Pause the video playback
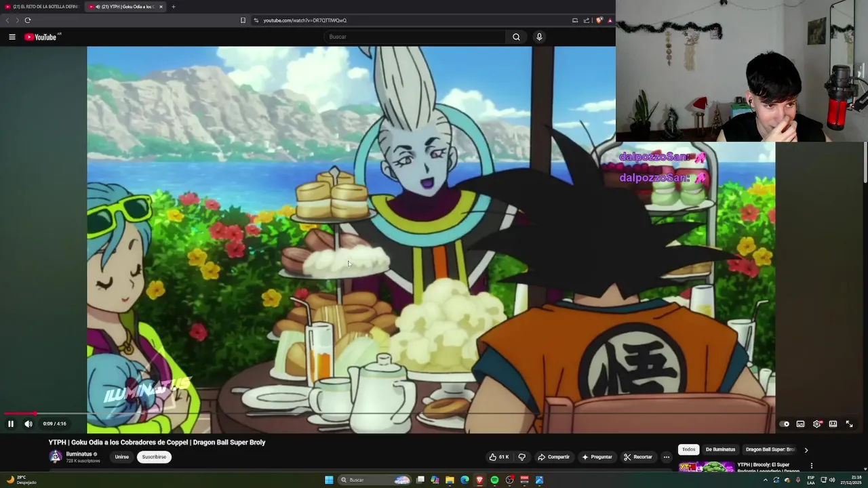The height and width of the screenshot is (488, 868). [11, 424]
